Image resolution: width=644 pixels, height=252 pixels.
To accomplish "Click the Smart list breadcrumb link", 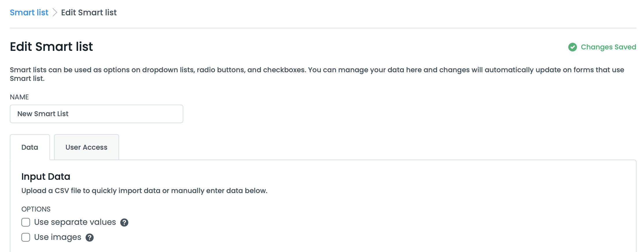I will click(x=29, y=12).
